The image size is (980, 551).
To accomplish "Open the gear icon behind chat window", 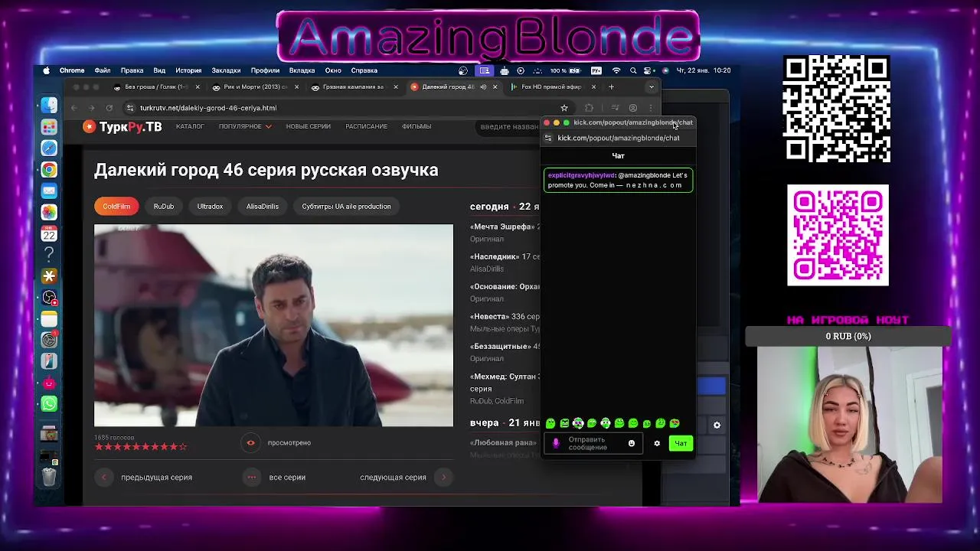I will coord(717,425).
